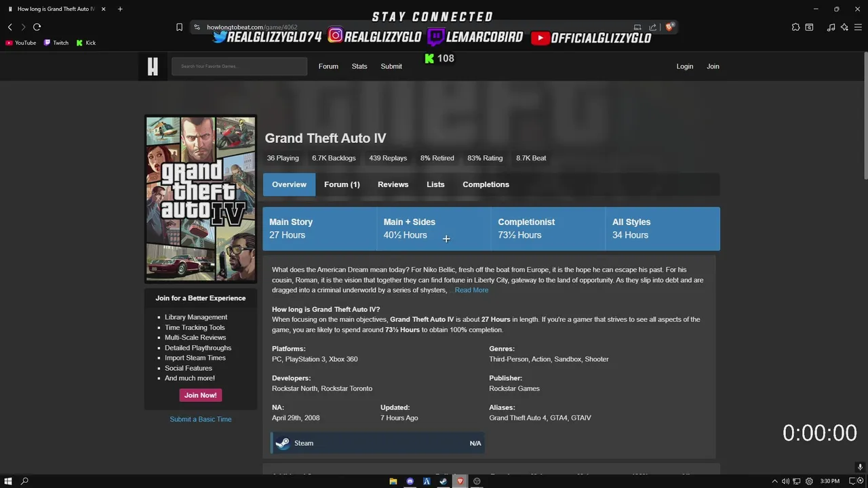Open the 3:30 PM taskbar clock
868x488 pixels.
pos(830,481)
